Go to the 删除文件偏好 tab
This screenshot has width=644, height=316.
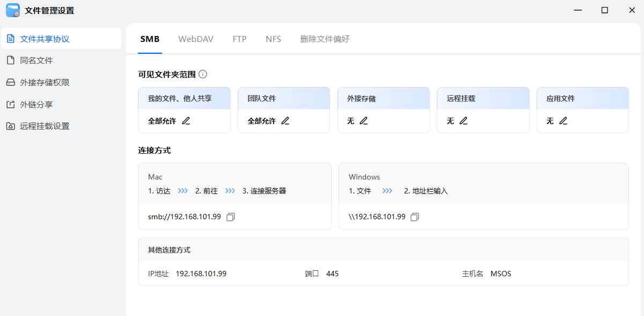(325, 39)
